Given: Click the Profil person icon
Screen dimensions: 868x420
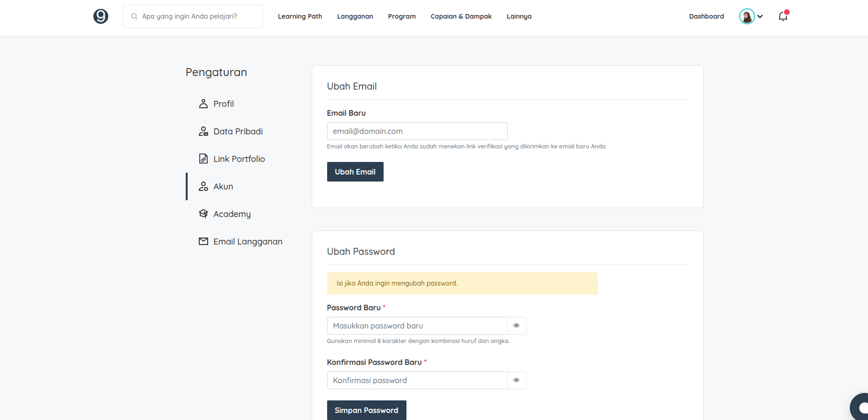Looking at the screenshot, I should (x=203, y=104).
